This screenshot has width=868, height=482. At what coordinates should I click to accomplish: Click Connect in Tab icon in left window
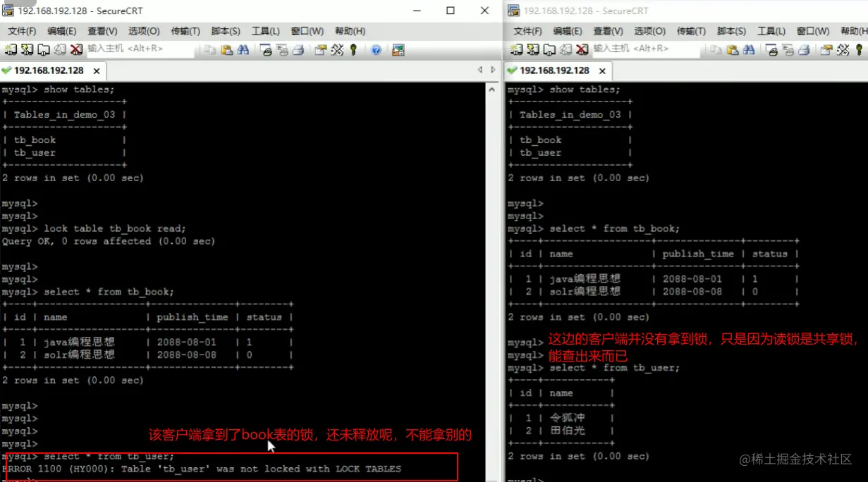coord(44,49)
